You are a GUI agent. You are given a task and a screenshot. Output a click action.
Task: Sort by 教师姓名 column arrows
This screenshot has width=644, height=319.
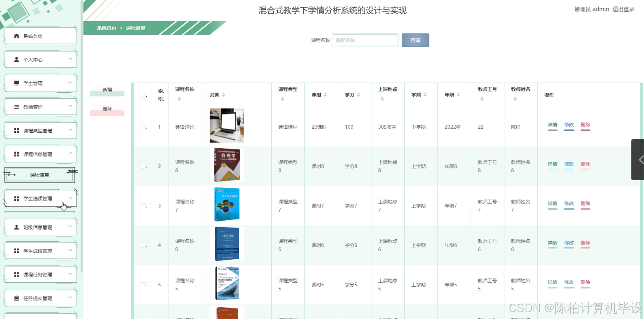click(515, 99)
